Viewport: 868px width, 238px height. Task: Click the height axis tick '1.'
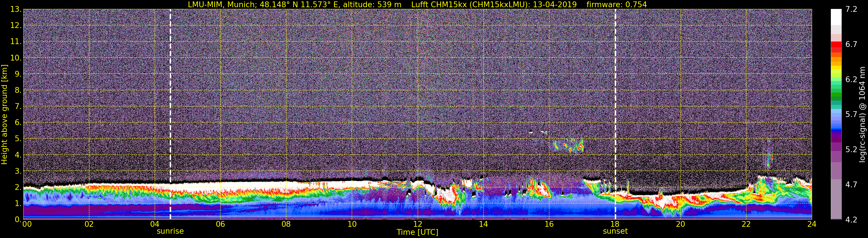point(18,203)
